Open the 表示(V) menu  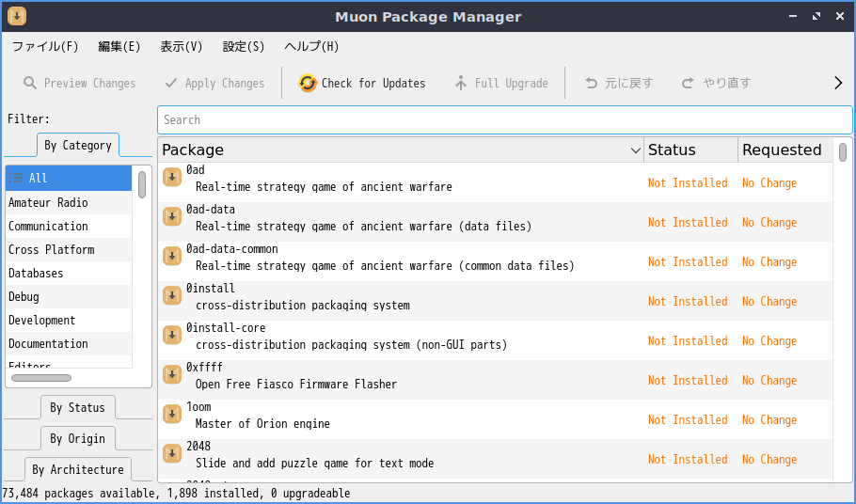pos(181,46)
